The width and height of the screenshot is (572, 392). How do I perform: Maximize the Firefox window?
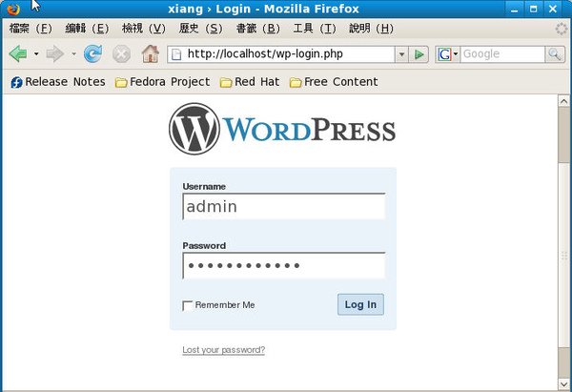click(x=533, y=10)
